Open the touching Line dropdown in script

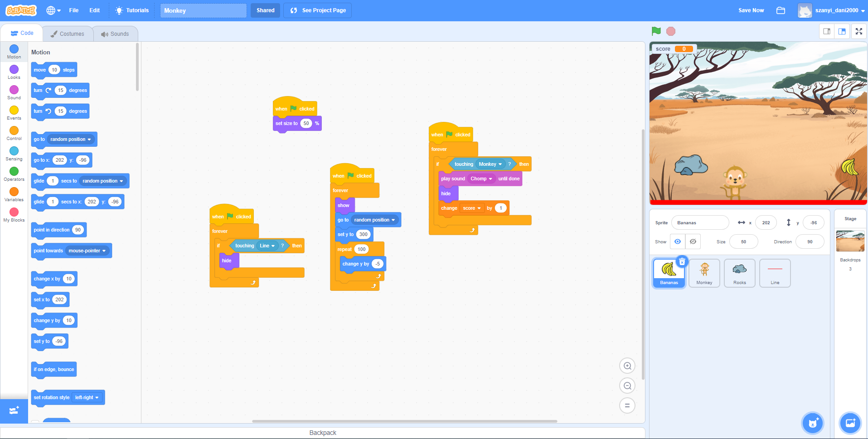pyautogui.click(x=267, y=246)
